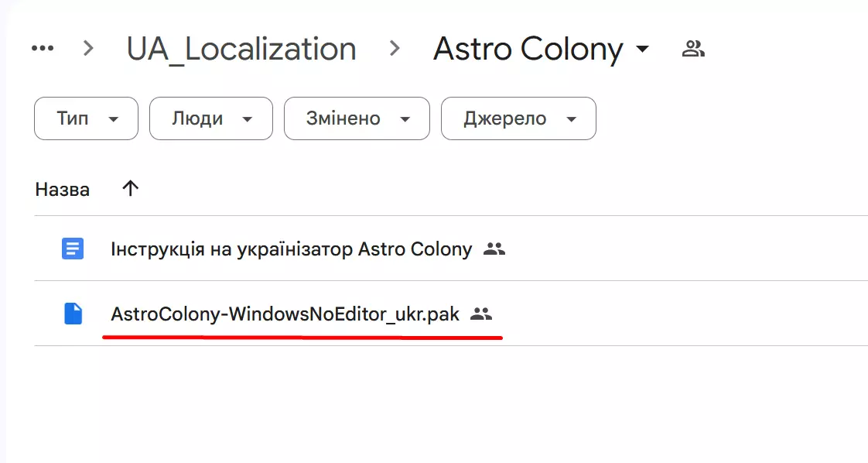Click the chevron separator before UA_Localization
This screenshot has width=868, height=463.
88,49
